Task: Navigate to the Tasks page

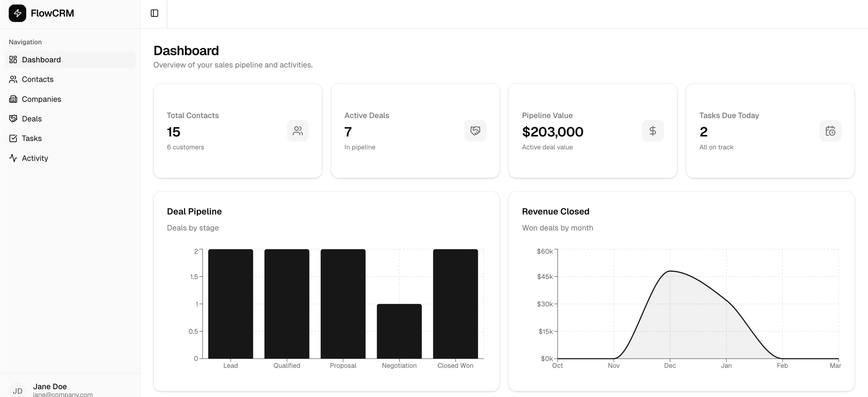Action: coord(31,138)
